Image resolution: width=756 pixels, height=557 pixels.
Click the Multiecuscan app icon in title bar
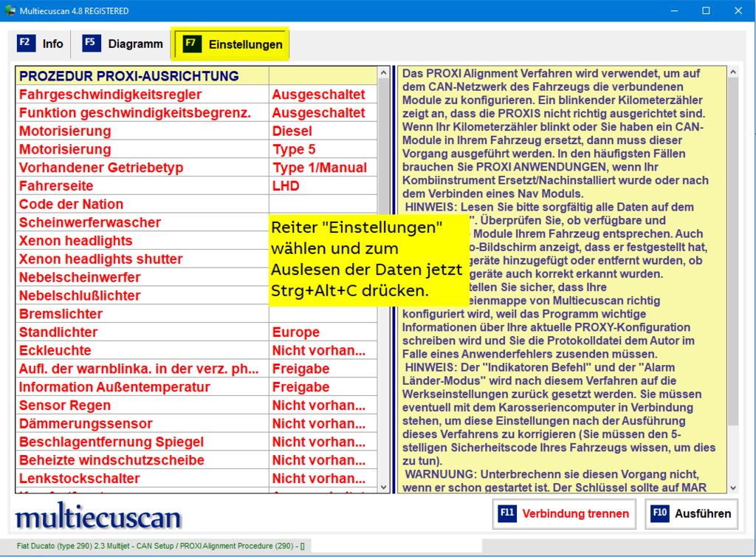click(10, 10)
